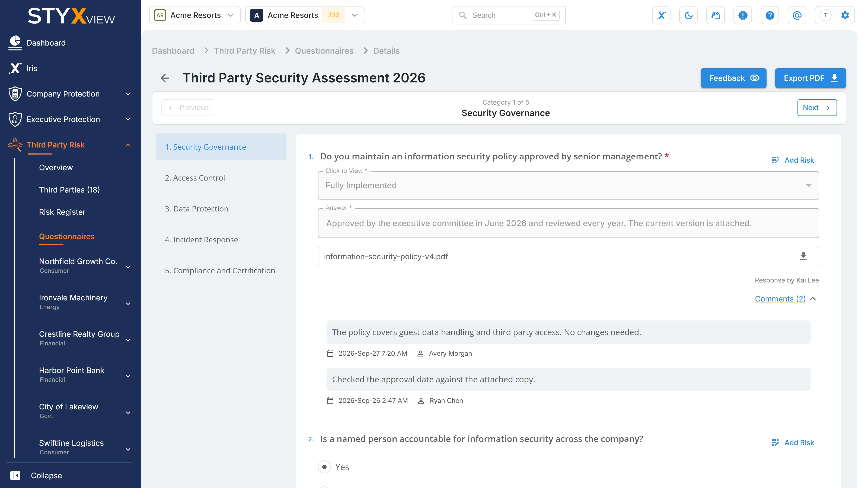The height and width of the screenshot is (488, 868).
Task: Go to the Next category
Action: [817, 108]
